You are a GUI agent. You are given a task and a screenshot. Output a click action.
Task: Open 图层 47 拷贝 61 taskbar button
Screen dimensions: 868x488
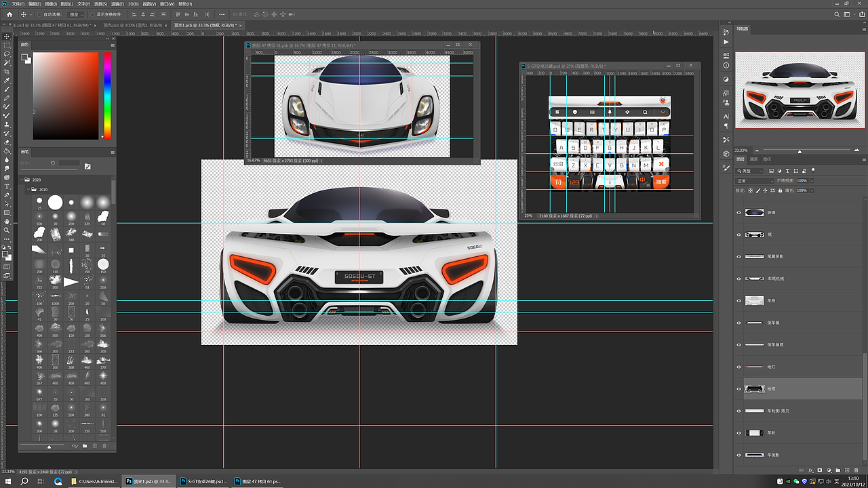[x=258, y=481]
